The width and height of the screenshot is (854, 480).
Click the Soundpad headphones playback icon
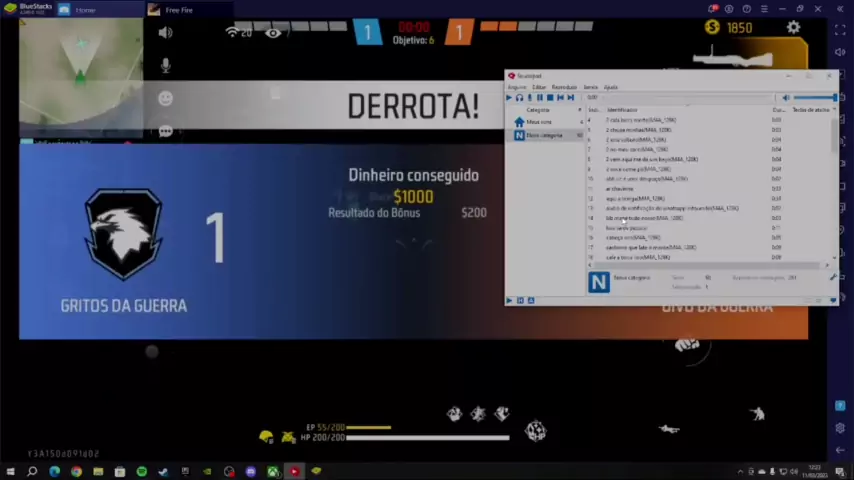tap(519, 98)
